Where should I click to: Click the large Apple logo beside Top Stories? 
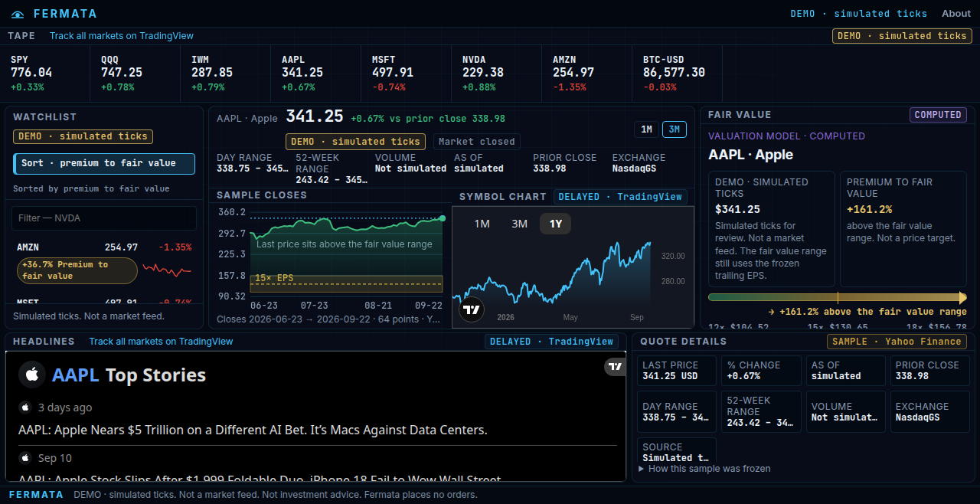(32, 375)
